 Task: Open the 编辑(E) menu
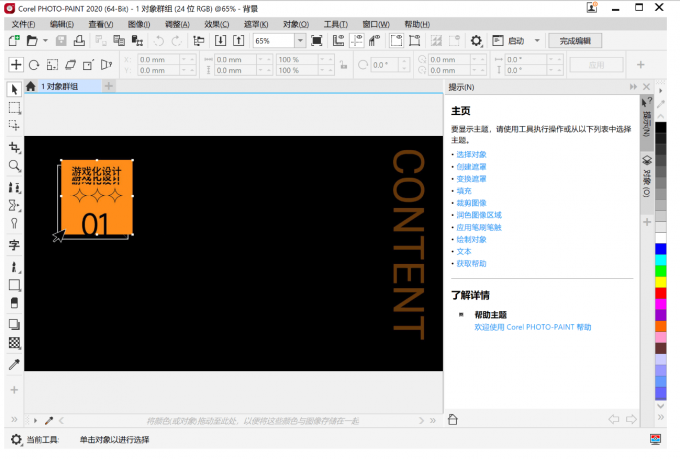62,24
